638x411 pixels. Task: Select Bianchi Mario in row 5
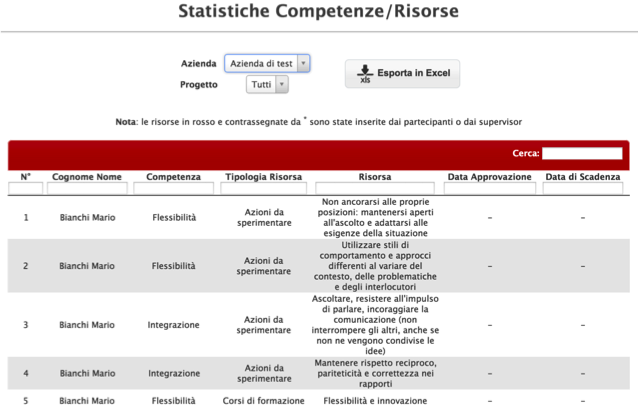click(x=87, y=401)
